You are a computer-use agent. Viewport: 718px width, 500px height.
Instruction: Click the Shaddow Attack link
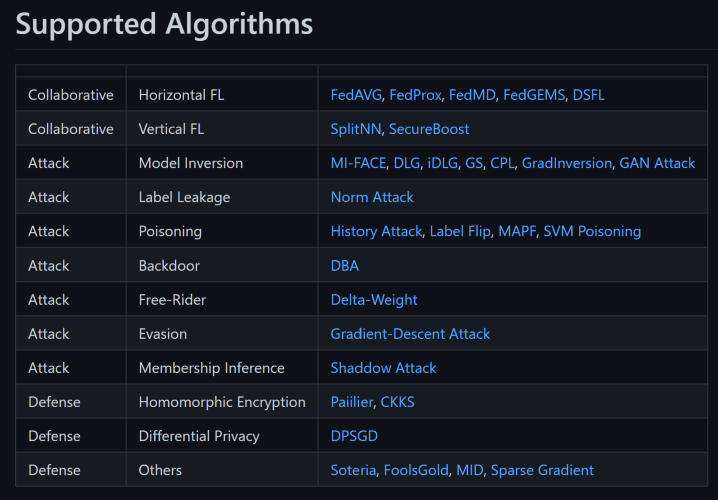383,368
